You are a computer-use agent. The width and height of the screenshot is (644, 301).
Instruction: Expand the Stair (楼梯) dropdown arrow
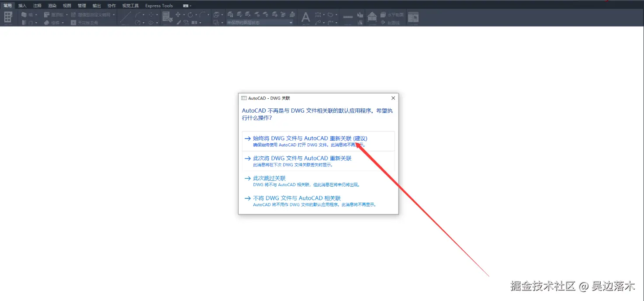(x=62, y=23)
